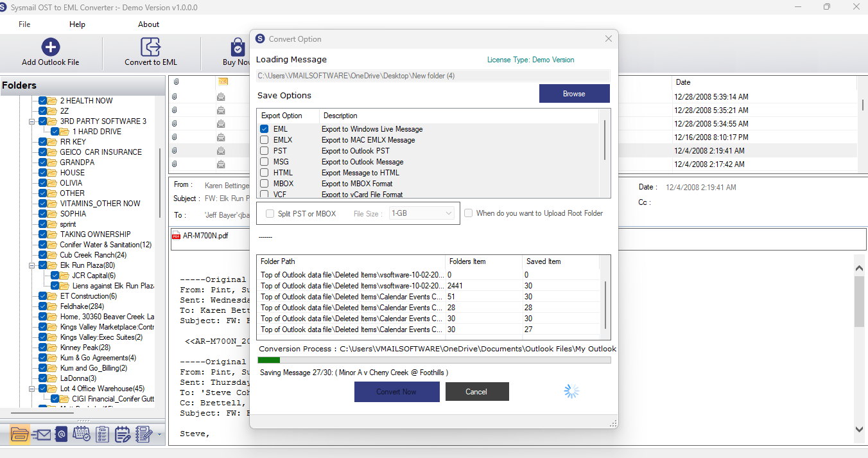The height and width of the screenshot is (458, 868).
Task: Enable the PST export option checkbox
Action: coord(264,151)
